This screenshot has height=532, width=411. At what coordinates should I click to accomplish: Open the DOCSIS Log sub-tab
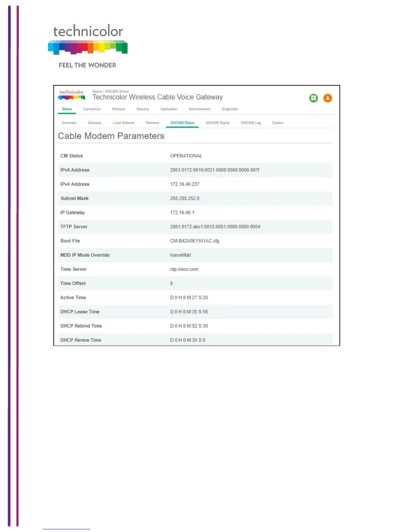251,123
